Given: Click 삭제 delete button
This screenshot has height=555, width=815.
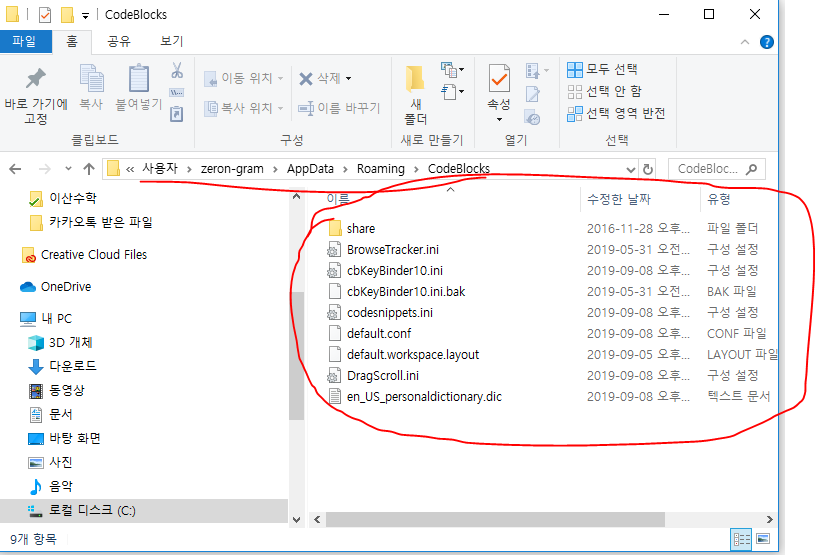Looking at the screenshot, I should click(320, 78).
